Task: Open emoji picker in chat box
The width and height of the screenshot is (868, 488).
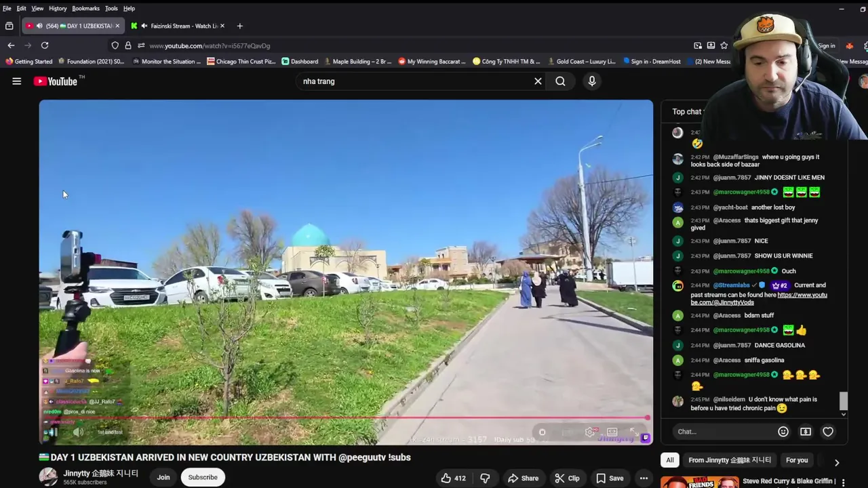Action: coord(783,432)
